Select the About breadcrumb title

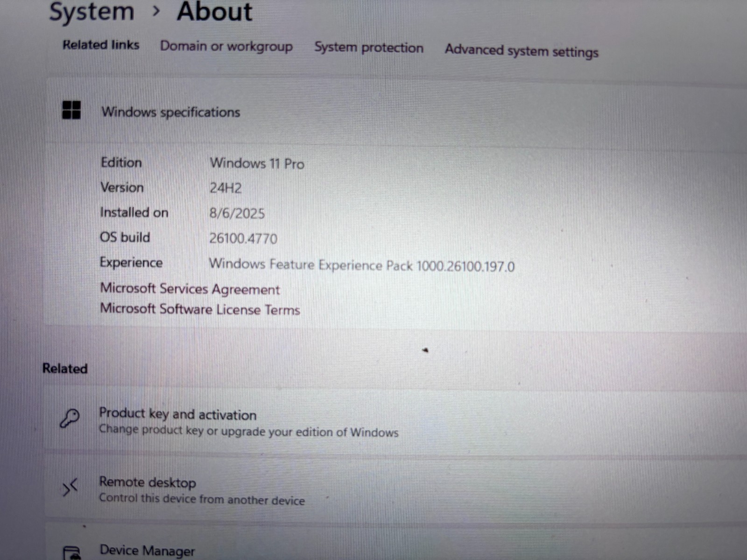pos(215,11)
